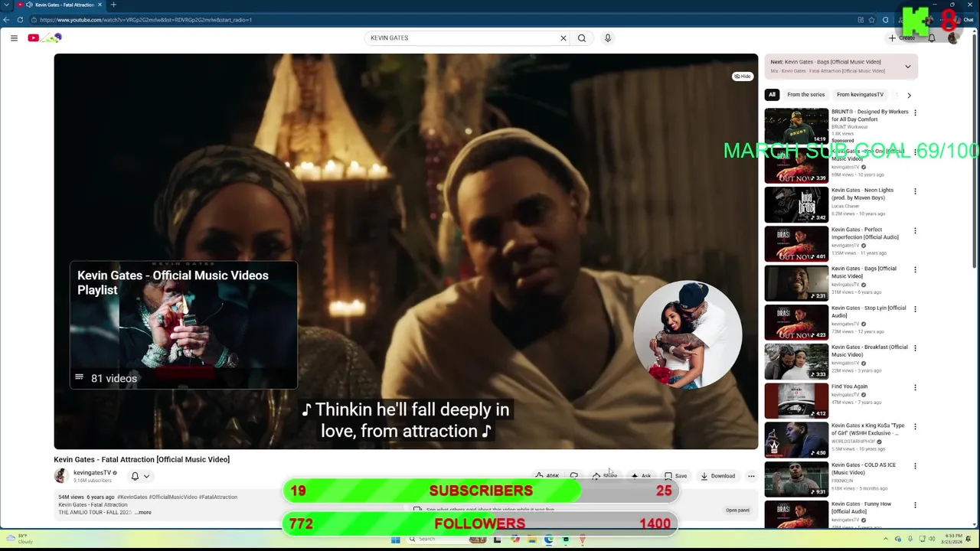Screen dimensions: 980x551
Task: Expand the description with ...more
Action: click(x=143, y=513)
